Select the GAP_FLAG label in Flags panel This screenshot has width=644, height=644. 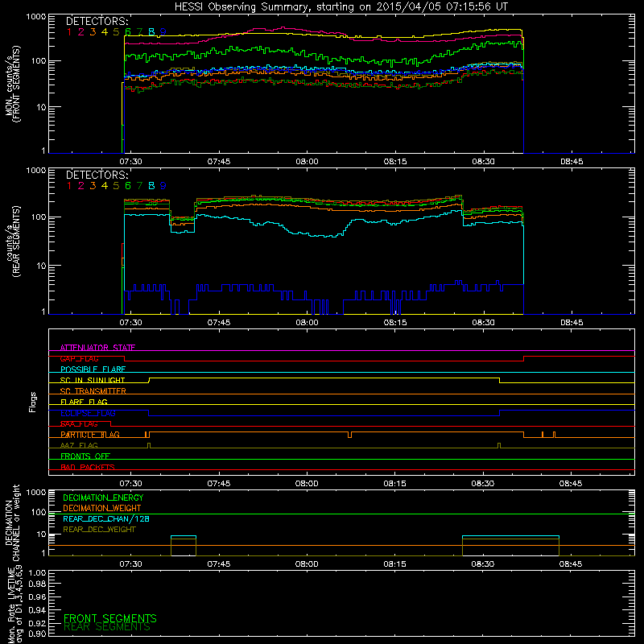pos(79,358)
